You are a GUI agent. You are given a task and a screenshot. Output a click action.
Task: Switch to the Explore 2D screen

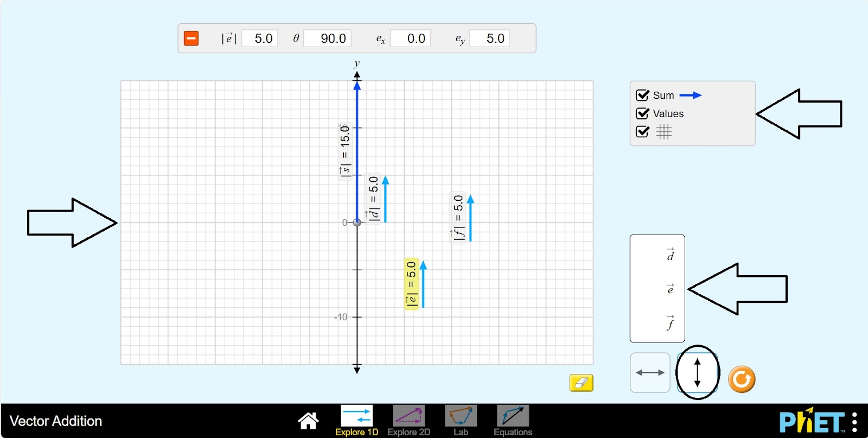point(409,420)
